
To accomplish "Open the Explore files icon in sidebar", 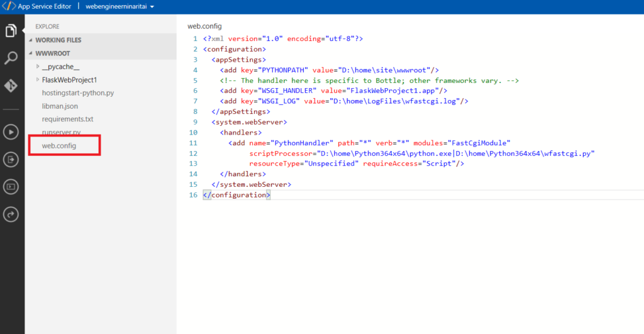I will (11, 30).
